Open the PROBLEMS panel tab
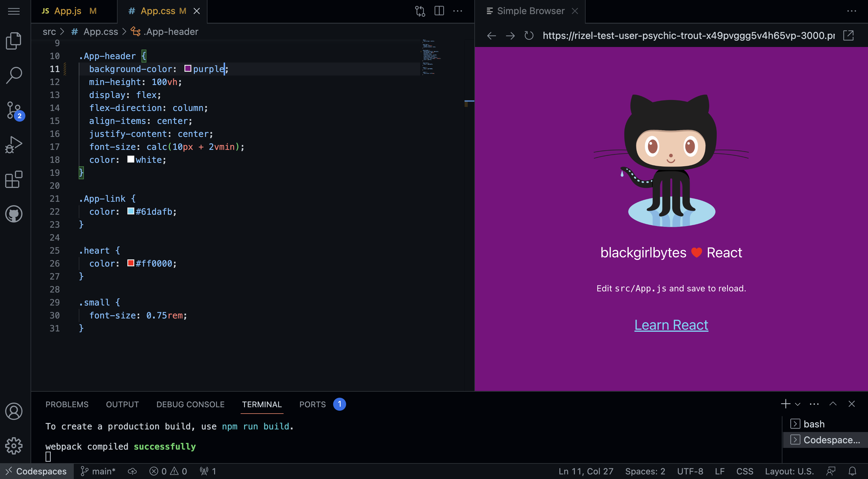The height and width of the screenshot is (479, 868). coord(67,405)
